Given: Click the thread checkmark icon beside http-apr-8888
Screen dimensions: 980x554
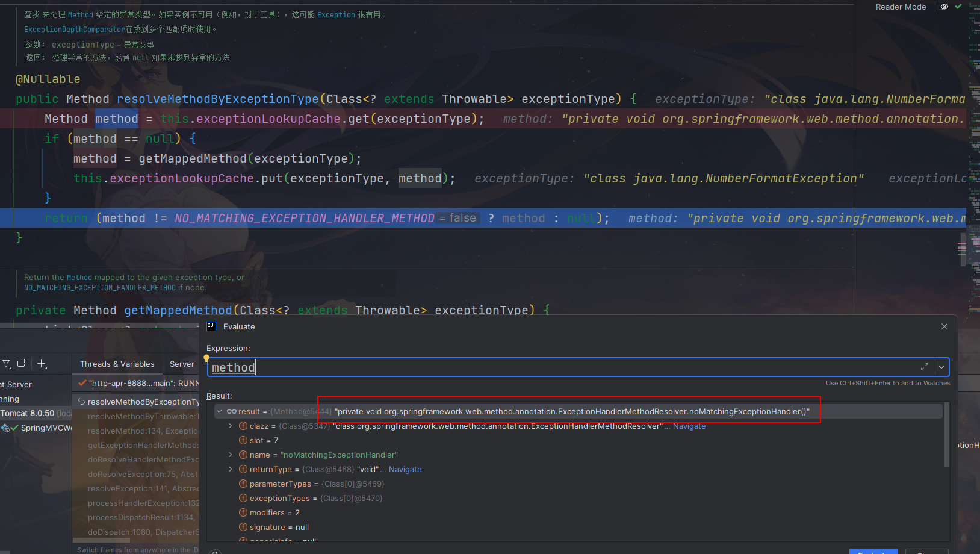Looking at the screenshot, I should tap(82, 383).
